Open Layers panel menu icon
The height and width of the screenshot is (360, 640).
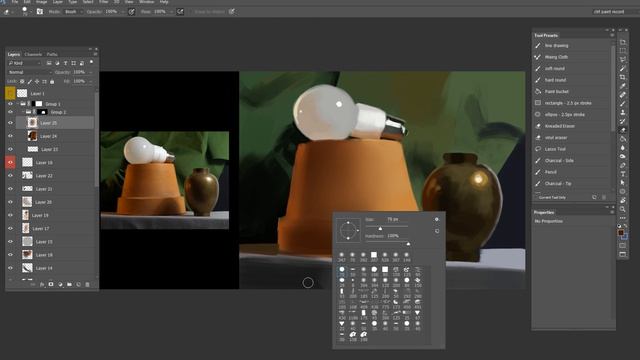coord(95,54)
